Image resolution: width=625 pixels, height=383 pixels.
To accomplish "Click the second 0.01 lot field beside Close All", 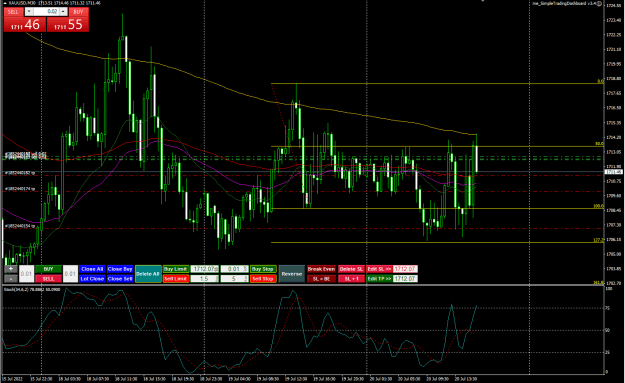I will (70, 274).
